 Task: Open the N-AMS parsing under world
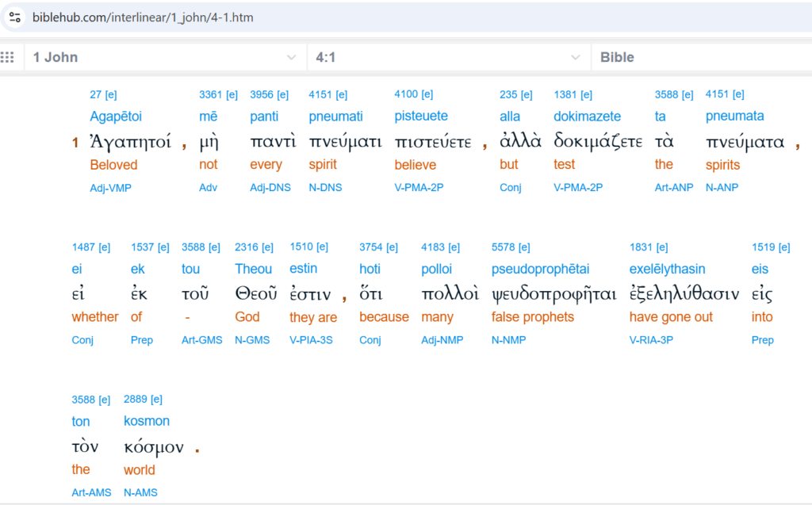[x=140, y=492]
